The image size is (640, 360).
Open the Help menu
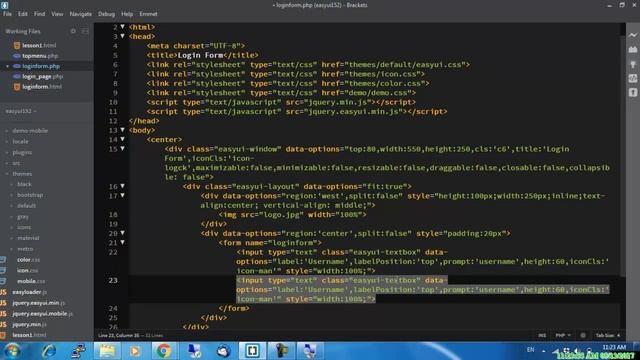(127, 14)
